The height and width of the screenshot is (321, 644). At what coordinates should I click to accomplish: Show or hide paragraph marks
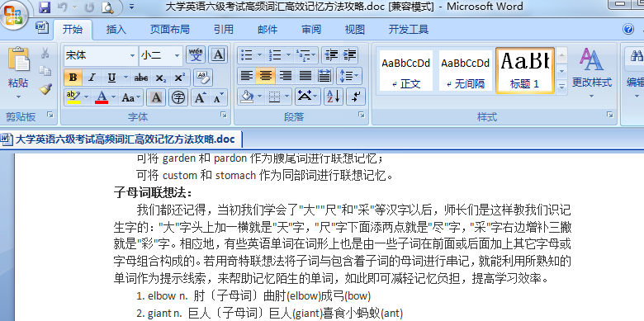(x=356, y=97)
